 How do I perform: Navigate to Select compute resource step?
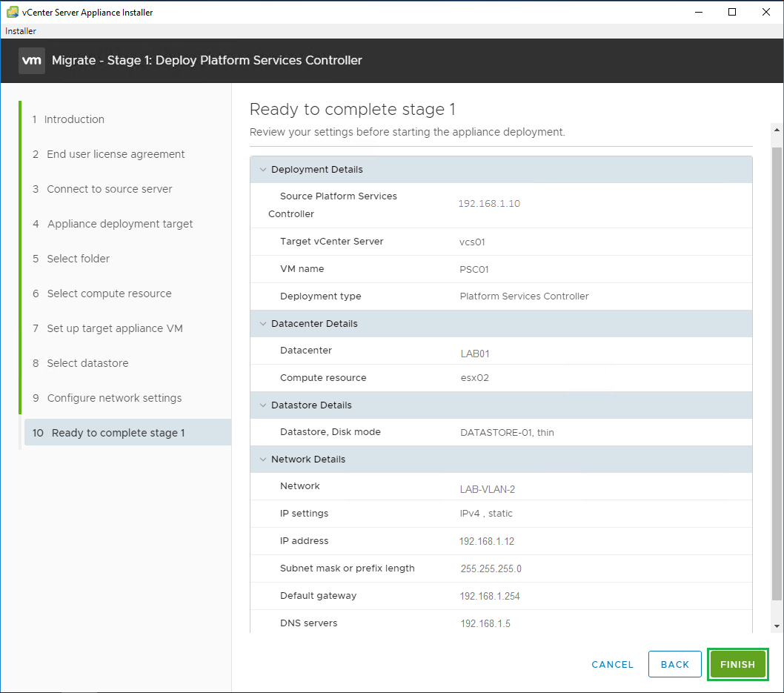click(x=109, y=294)
